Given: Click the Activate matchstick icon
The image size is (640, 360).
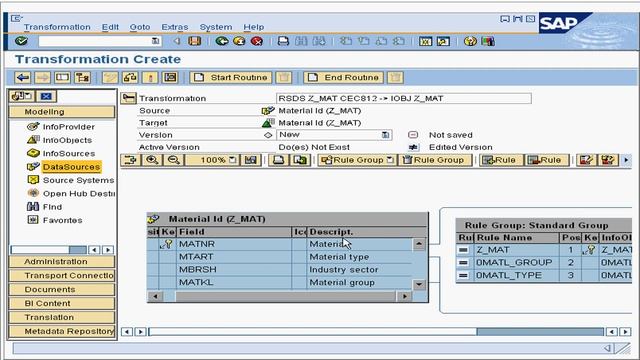Looking at the screenshot, I should (151, 78).
